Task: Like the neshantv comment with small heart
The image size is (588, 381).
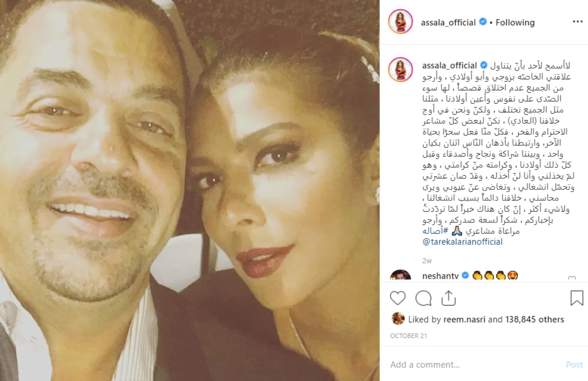Action: [571, 278]
